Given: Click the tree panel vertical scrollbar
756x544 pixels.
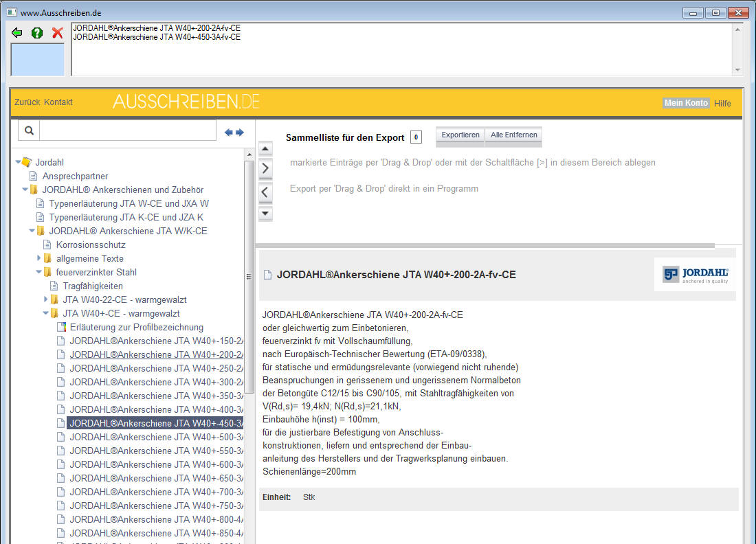Looking at the screenshot, I should [x=249, y=277].
